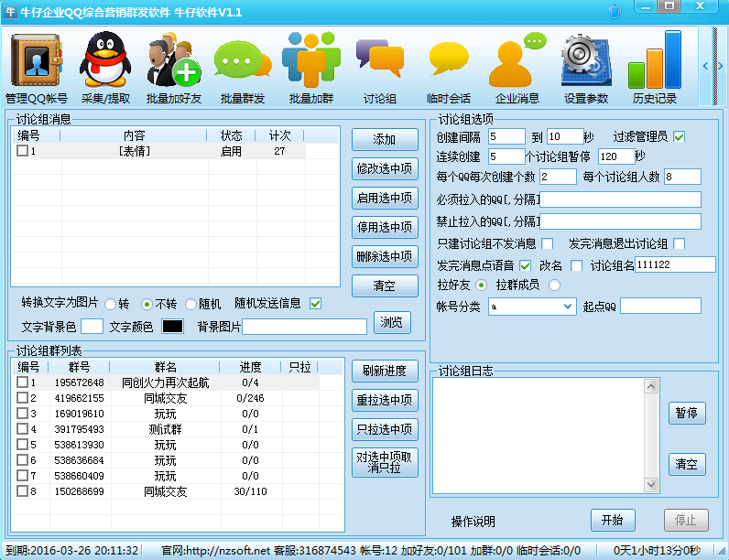Check group row 391795493 测试群

point(22,428)
